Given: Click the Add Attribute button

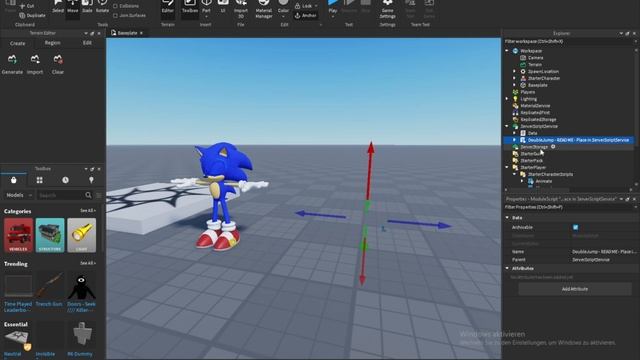Looking at the screenshot, I should (x=575, y=289).
